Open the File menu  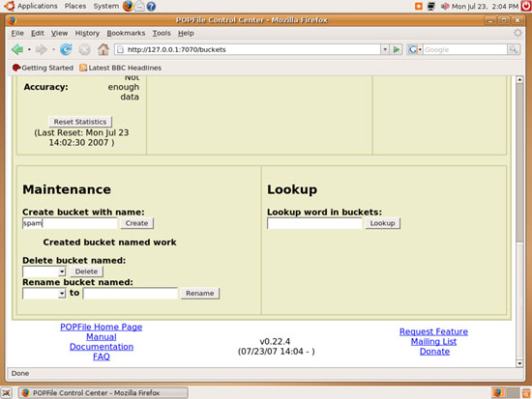point(17,33)
